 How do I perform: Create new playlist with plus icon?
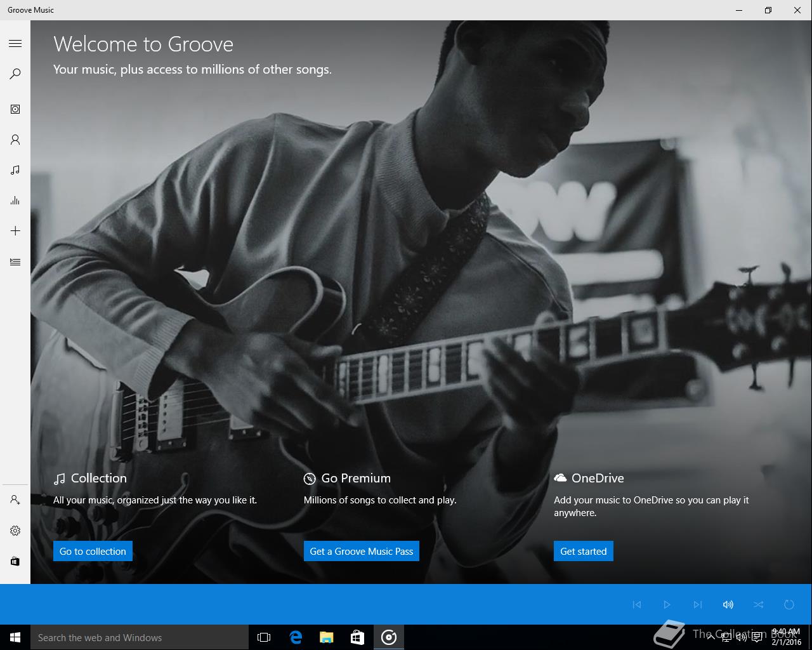[x=15, y=231]
